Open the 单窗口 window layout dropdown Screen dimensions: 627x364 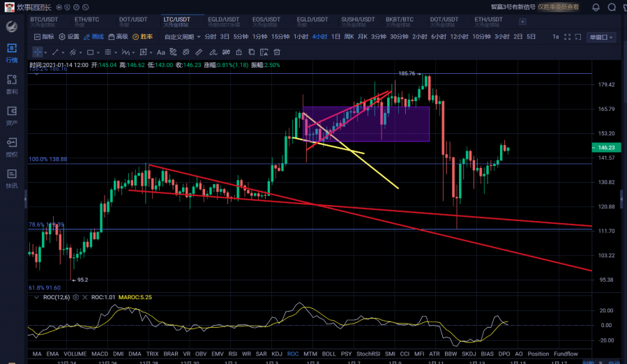pos(601,37)
